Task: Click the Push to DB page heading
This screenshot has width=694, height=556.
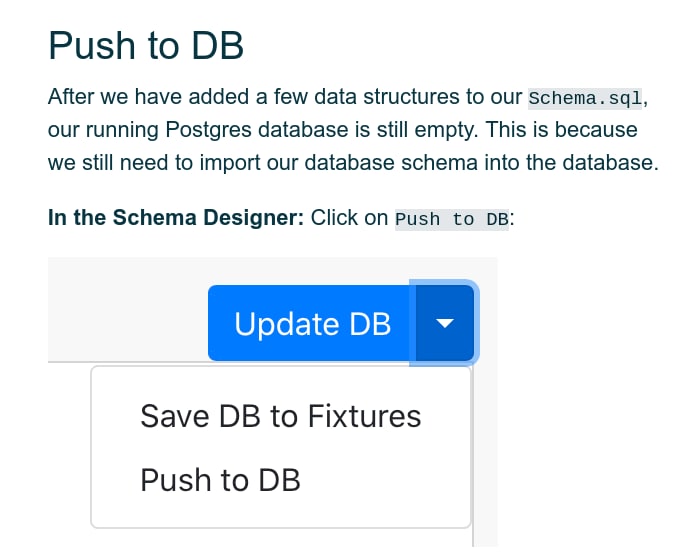Action: click(x=146, y=46)
